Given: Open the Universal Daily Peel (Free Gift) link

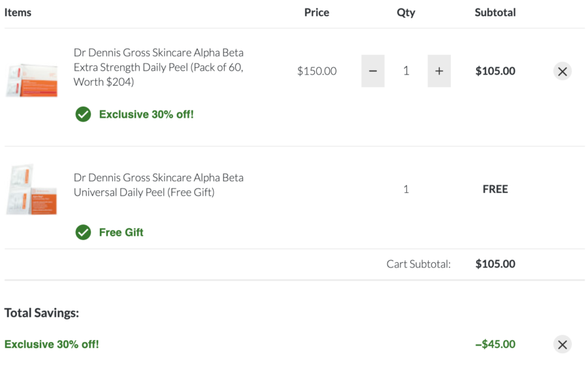Looking at the screenshot, I should [159, 184].
